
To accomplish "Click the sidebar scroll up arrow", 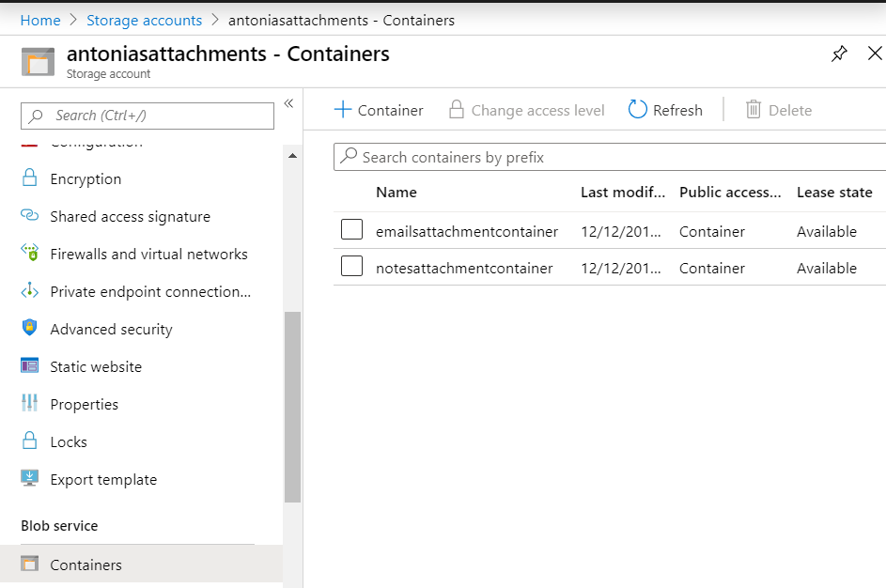I will [x=292, y=156].
